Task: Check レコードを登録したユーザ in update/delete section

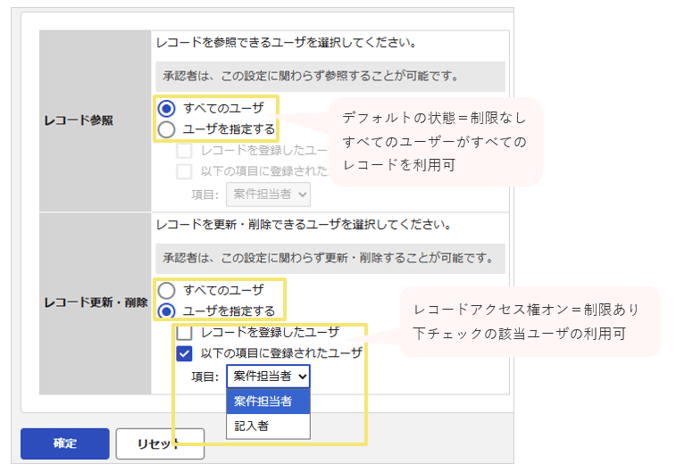Action: (x=185, y=333)
